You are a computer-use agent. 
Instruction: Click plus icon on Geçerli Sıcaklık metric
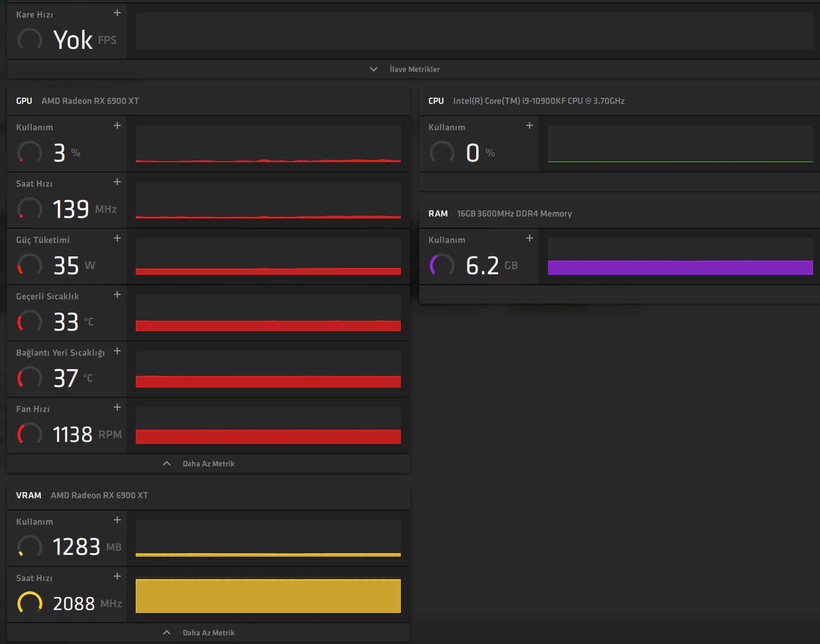pyautogui.click(x=117, y=294)
